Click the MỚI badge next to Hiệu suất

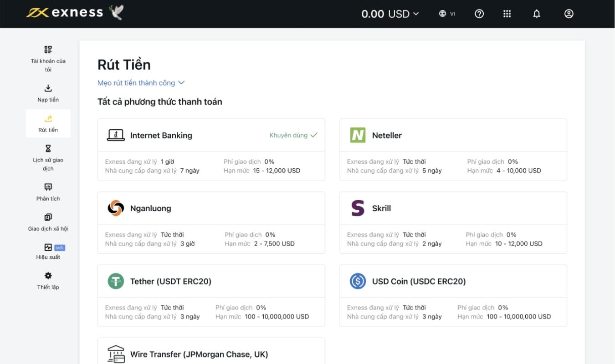pos(60,248)
